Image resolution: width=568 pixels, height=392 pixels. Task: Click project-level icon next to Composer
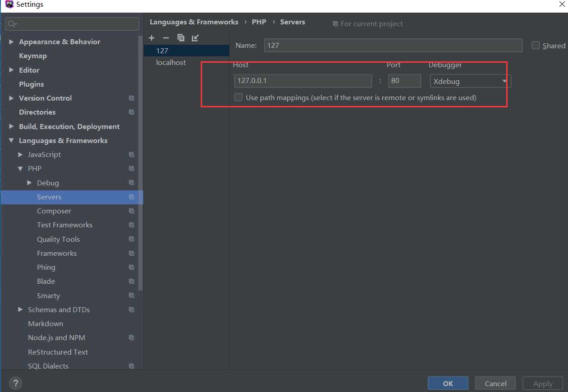tap(131, 211)
